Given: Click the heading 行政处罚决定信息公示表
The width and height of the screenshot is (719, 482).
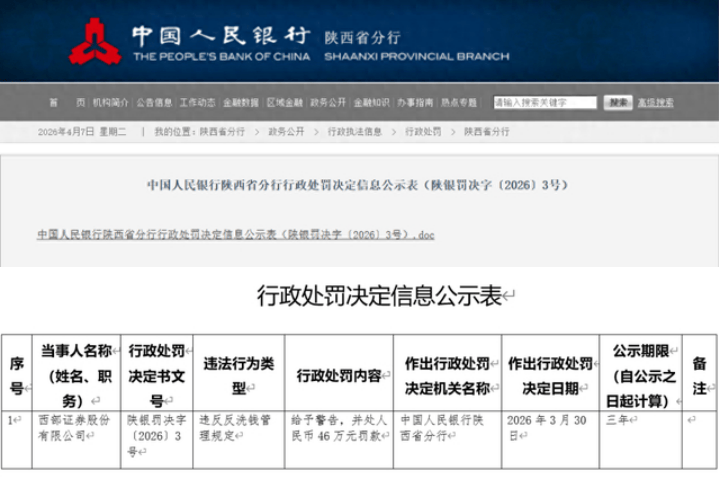Looking at the screenshot, I should click(379, 296).
